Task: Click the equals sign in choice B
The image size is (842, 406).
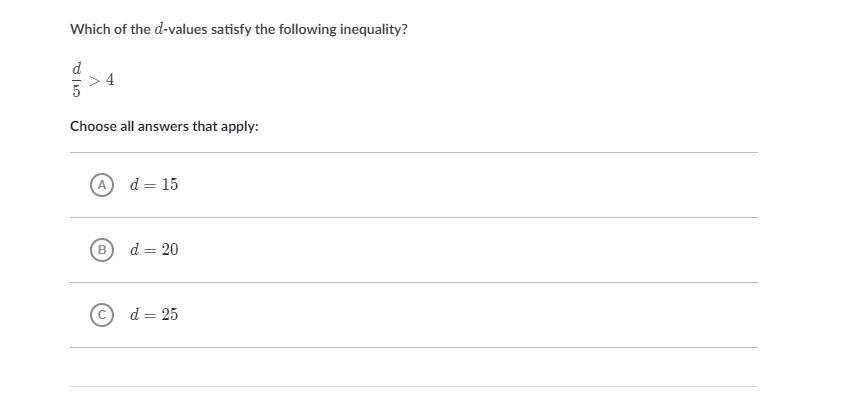Action: click(x=151, y=251)
